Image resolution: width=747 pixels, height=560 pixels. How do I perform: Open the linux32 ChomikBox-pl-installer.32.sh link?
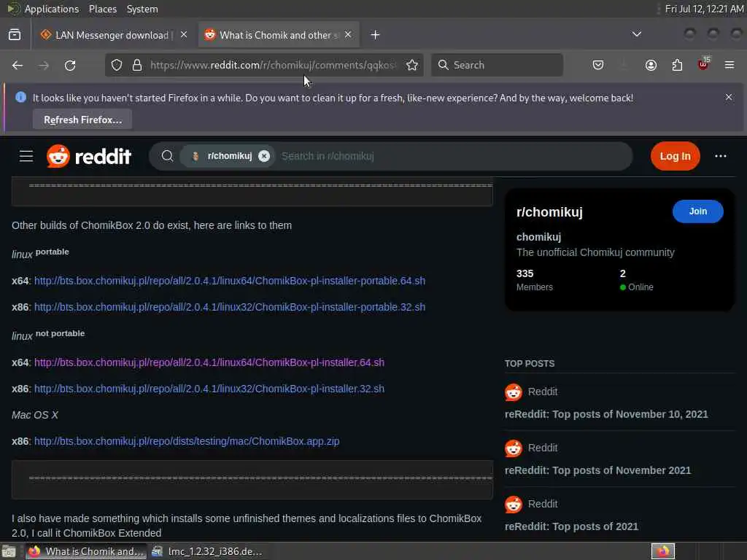(209, 389)
